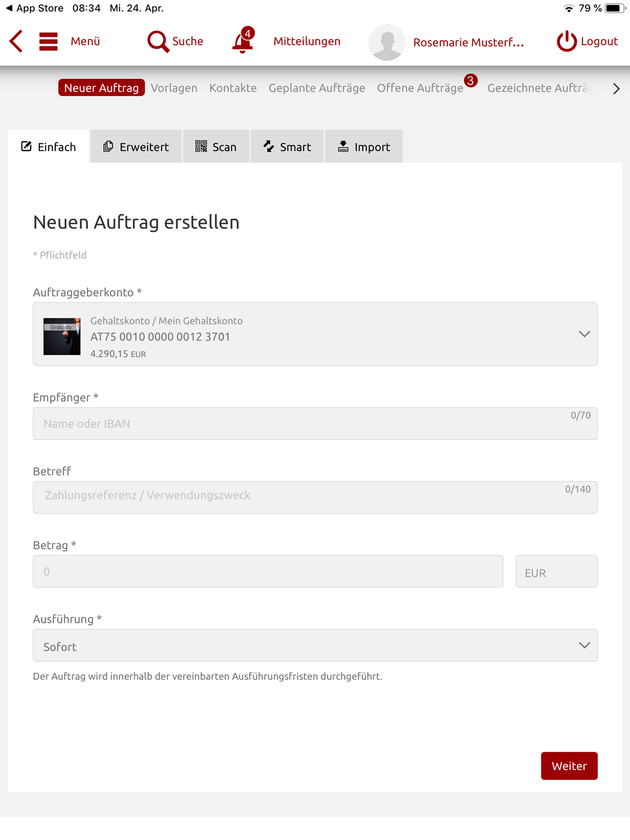Open the user profile avatar
Image resolution: width=630 pixels, height=840 pixels.
pos(386,42)
